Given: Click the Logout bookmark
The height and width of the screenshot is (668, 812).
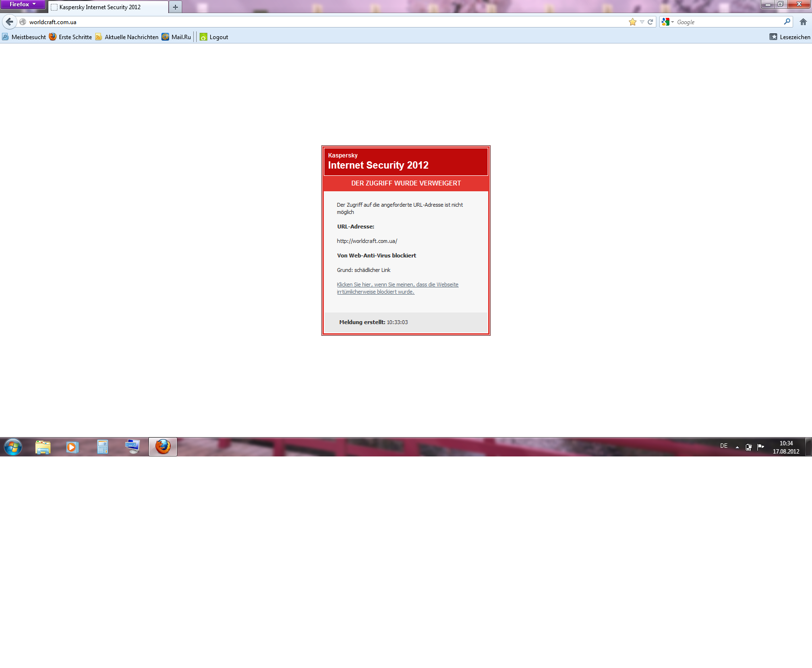Looking at the screenshot, I should 214,37.
